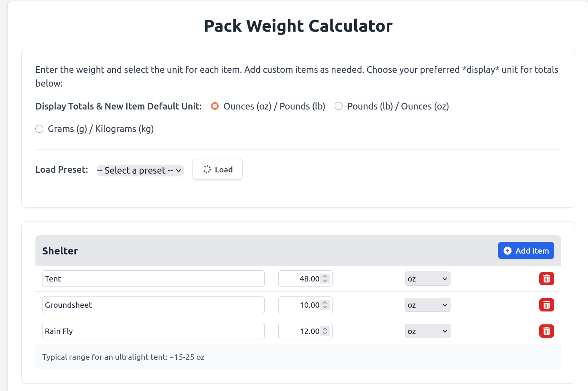Screen dimensions: 588x391
Task: Click Add Item in Shelter section
Action: click(526, 251)
